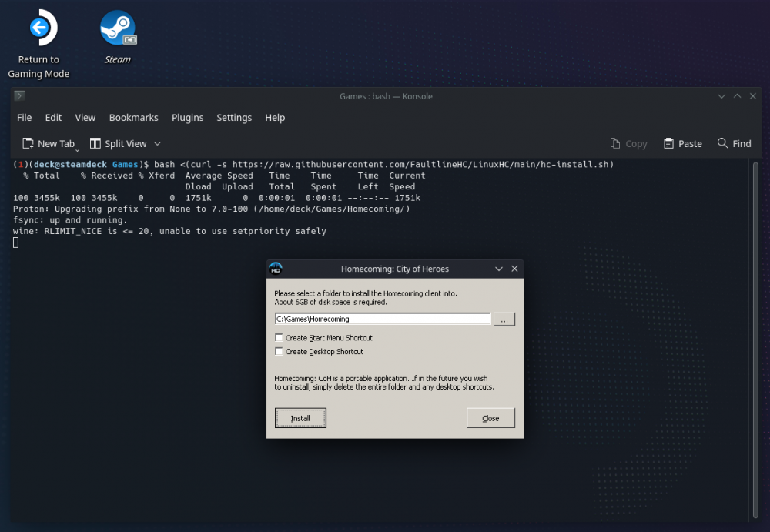Expand the Split View dropdown arrow
Image resolution: width=770 pixels, height=532 pixels.
pos(158,144)
